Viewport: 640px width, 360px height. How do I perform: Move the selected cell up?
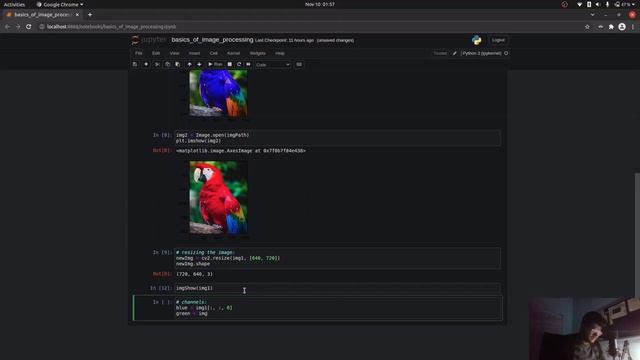pyautogui.click(x=189, y=64)
